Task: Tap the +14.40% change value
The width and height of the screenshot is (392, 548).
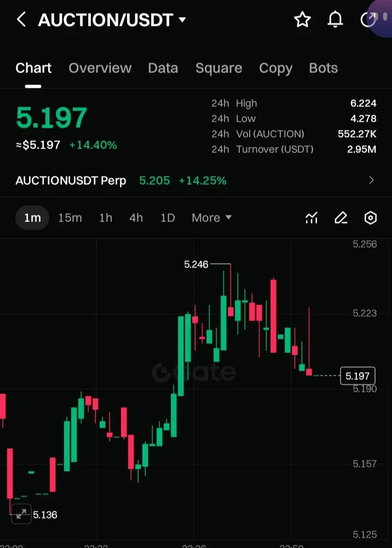Action: pyautogui.click(x=93, y=145)
